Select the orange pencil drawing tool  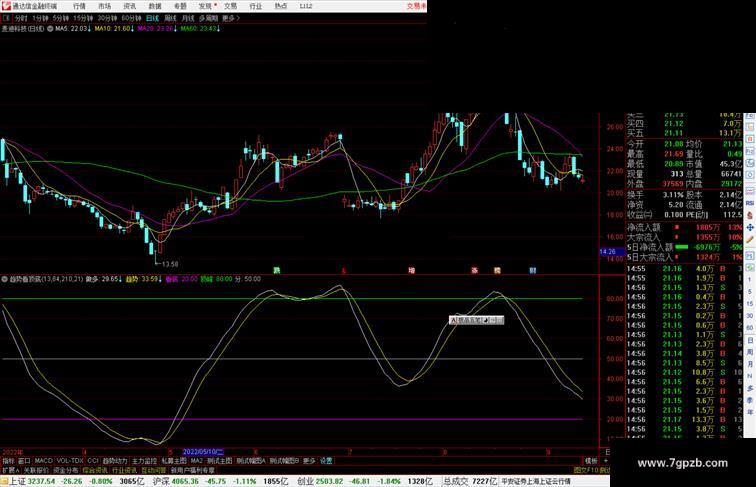tap(750, 240)
